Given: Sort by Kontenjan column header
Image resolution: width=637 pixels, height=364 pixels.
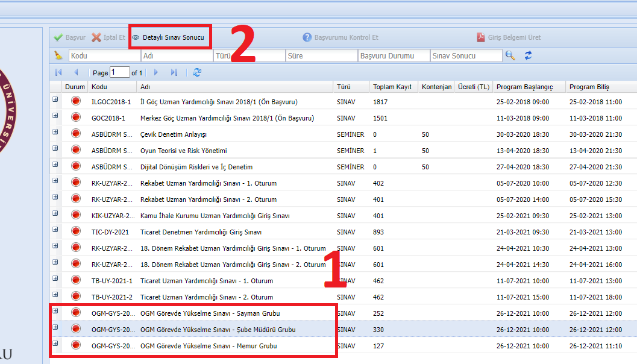Looking at the screenshot, I should pyautogui.click(x=436, y=87).
